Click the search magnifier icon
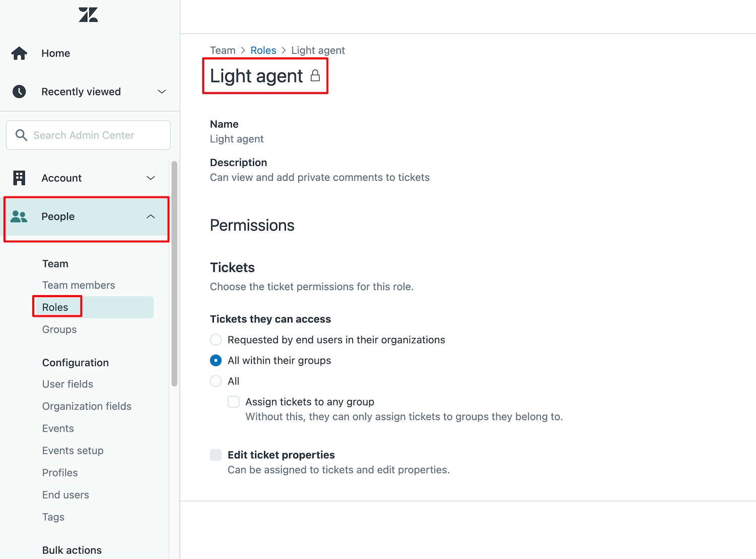Screen dimensions: 756x559 21,135
